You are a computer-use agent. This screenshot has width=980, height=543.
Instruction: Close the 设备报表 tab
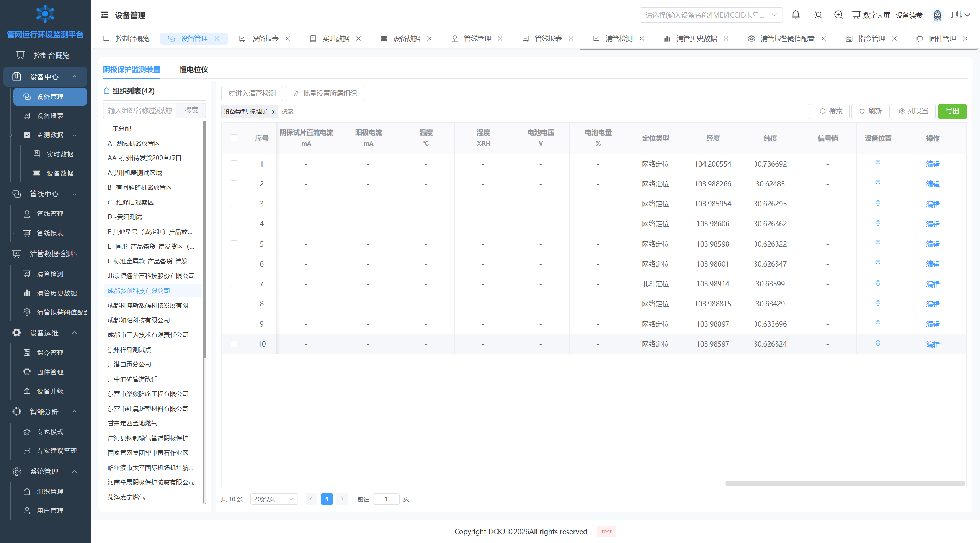288,39
